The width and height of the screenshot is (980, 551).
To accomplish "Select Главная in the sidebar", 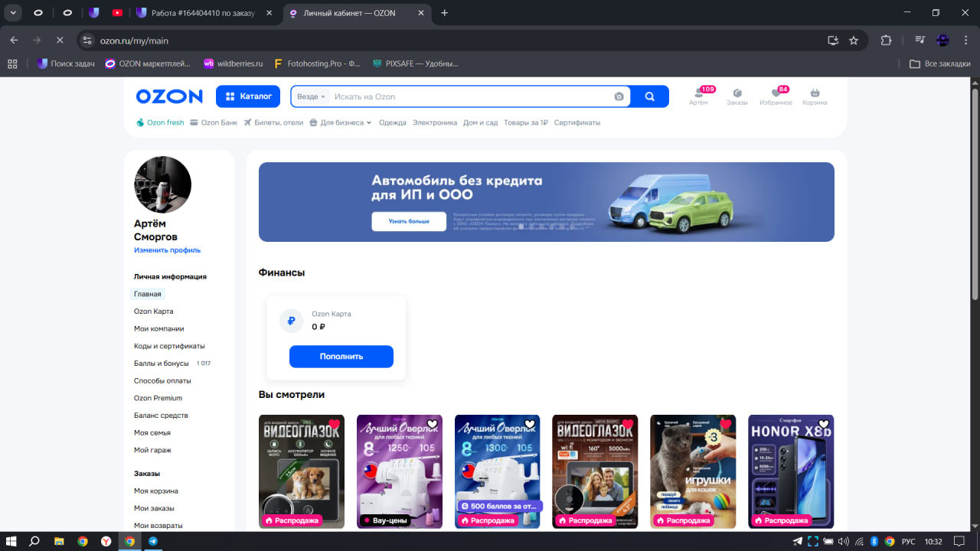I will 148,294.
